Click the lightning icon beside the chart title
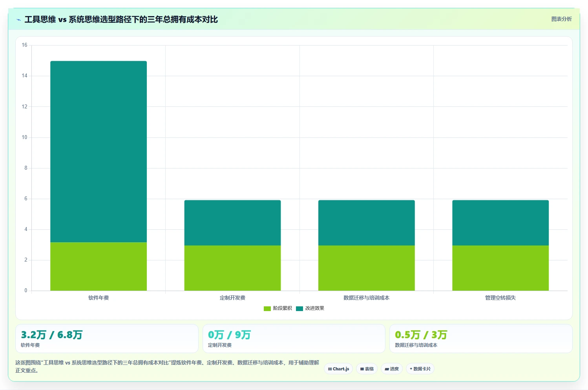 pos(18,20)
